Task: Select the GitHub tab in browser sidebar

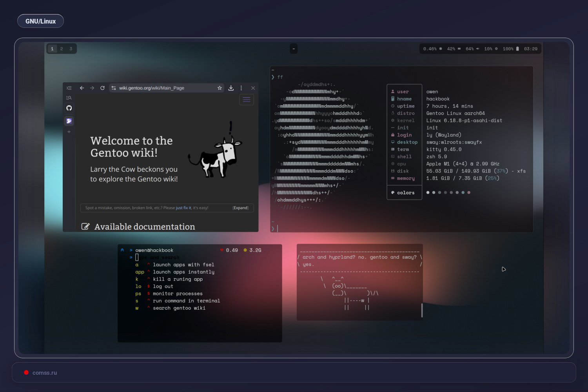Action: 69,108
